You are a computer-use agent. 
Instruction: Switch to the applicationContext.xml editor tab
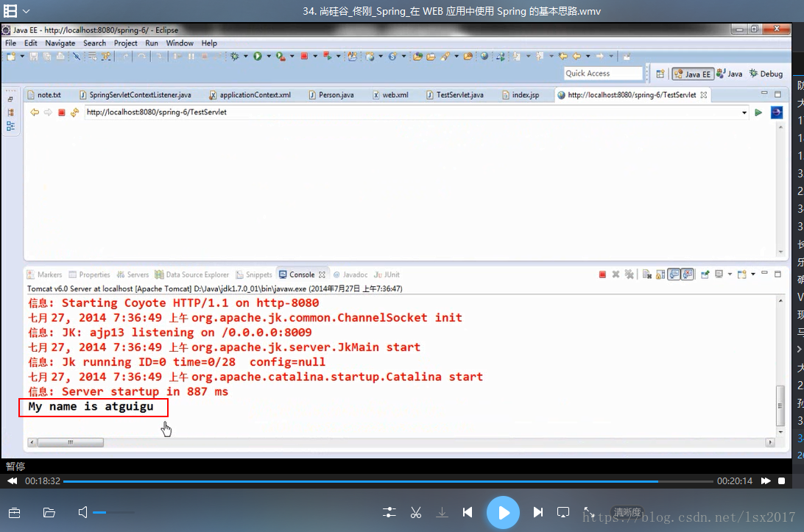250,95
